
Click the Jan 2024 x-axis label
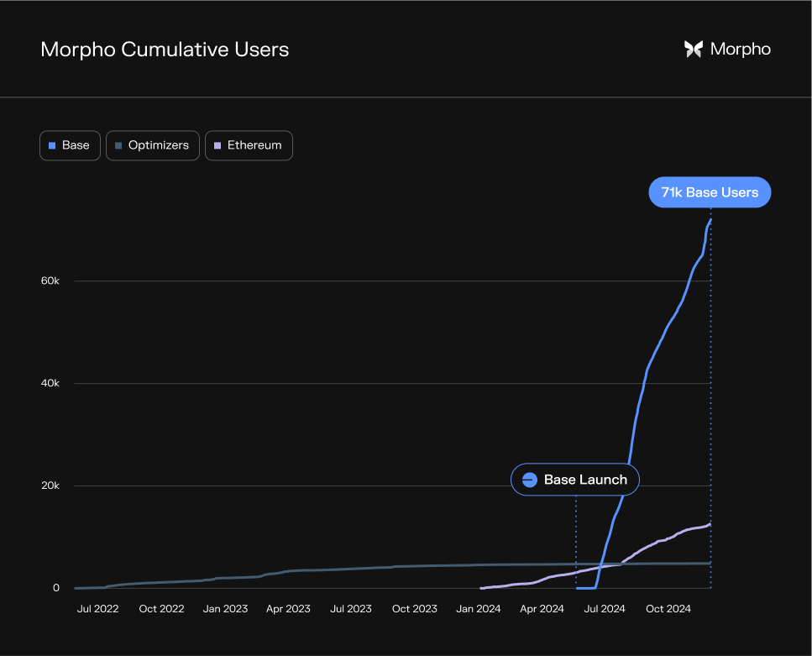tap(479, 609)
